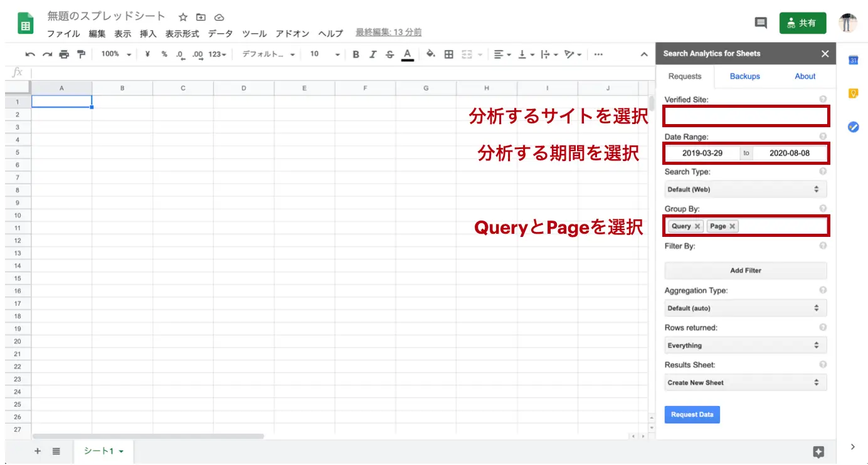Open the データ menu
The image size is (868, 465).
(x=220, y=34)
